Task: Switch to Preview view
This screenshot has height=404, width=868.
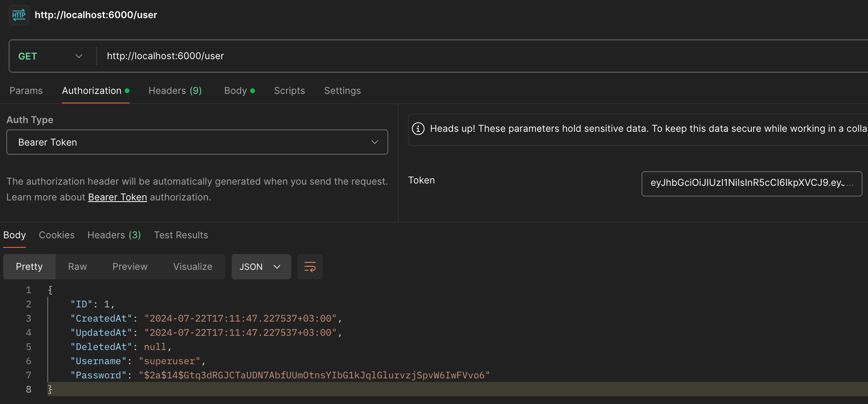Action: pos(130,267)
